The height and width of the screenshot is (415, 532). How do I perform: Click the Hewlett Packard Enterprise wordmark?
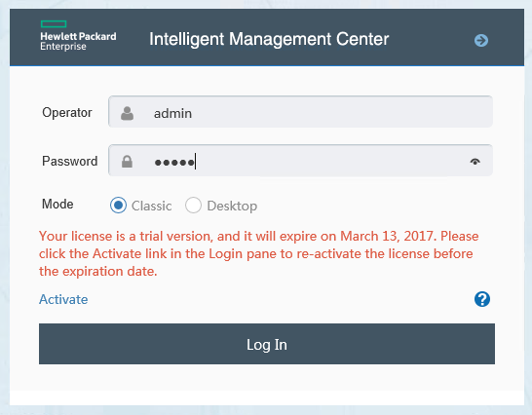click(x=78, y=41)
